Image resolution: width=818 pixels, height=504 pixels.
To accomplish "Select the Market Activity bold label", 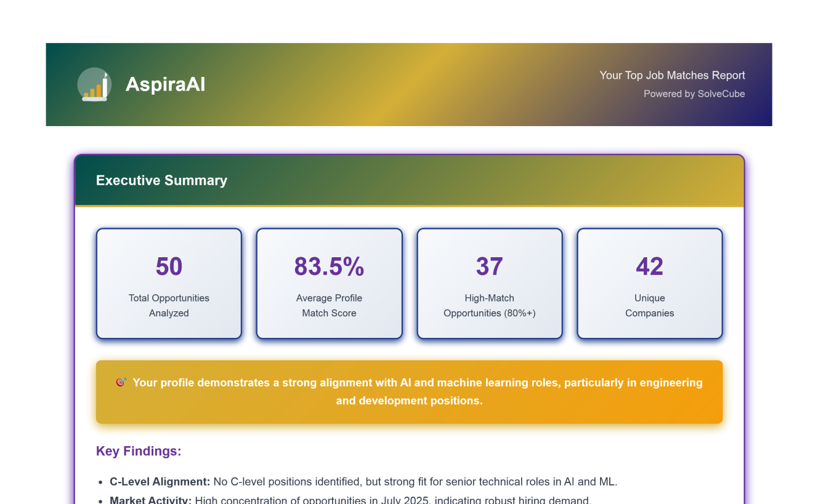I will (150, 500).
